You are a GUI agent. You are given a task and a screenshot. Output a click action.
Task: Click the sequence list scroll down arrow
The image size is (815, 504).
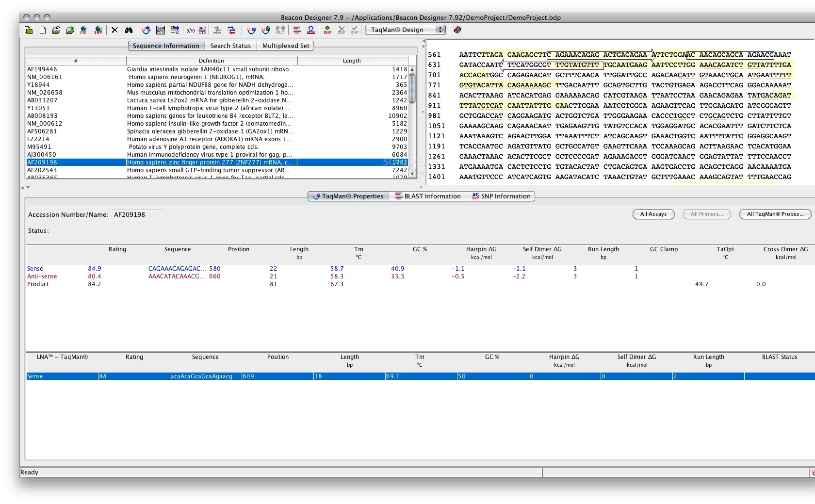pos(412,174)
